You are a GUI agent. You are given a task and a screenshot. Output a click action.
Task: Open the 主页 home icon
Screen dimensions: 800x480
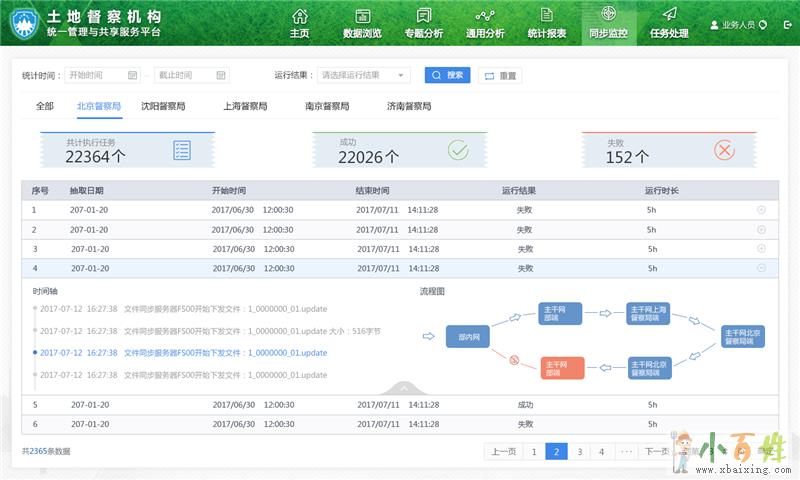point(299,22)
